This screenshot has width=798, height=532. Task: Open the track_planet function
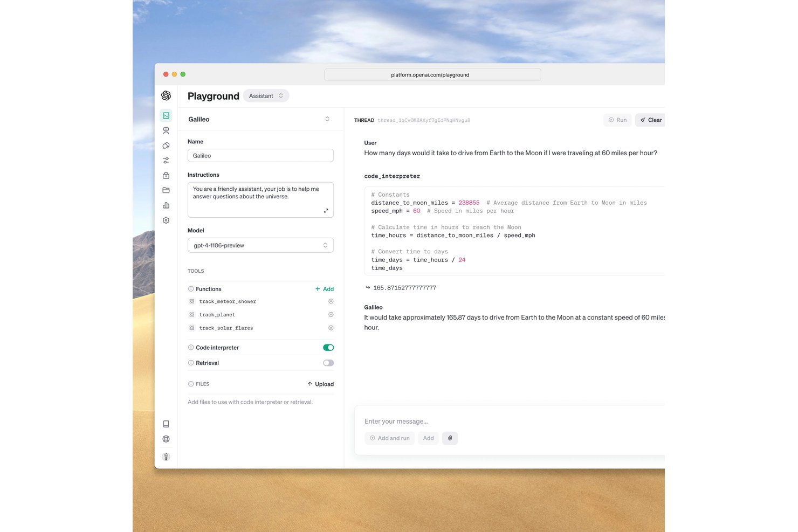217,315
